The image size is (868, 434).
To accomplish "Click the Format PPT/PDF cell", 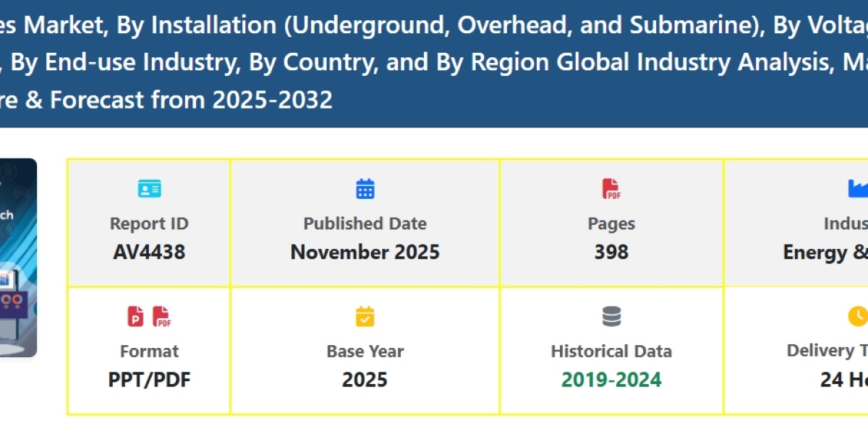I will coord(149,379).
